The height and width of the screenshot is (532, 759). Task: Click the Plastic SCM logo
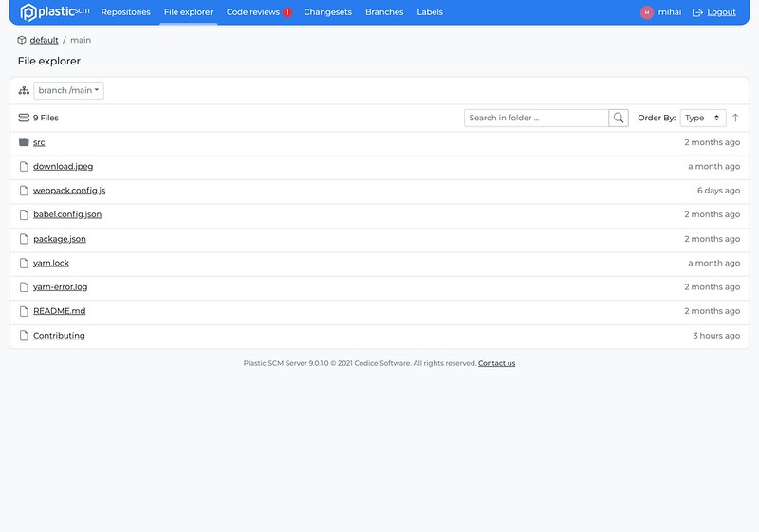(55, 12)
